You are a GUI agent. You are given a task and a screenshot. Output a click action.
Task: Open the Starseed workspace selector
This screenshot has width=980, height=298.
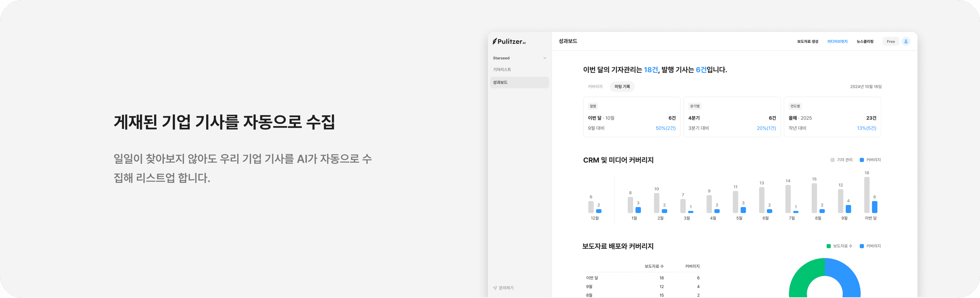[x=501, y=58]
